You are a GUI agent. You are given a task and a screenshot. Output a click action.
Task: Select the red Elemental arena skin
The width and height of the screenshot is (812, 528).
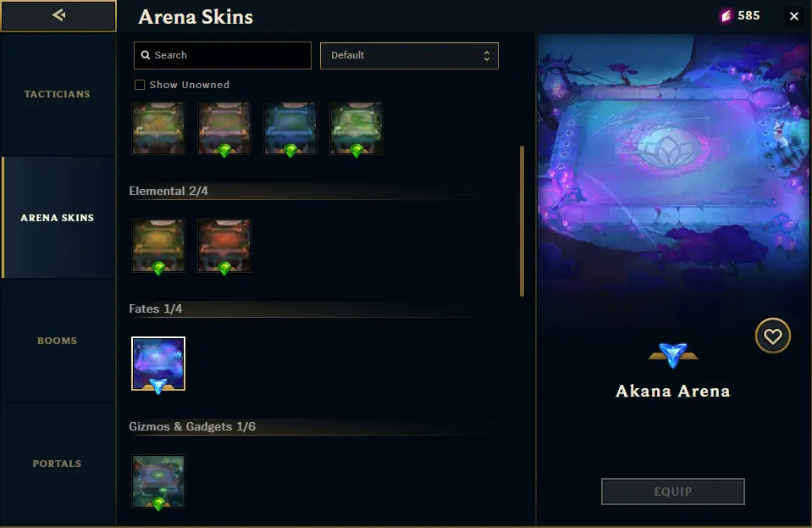[x=224, y=246]
